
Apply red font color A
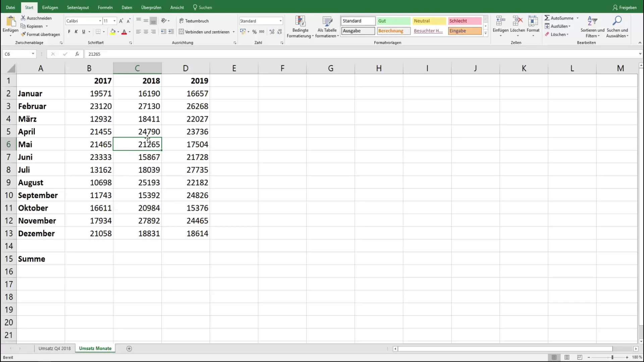[124, 32]
